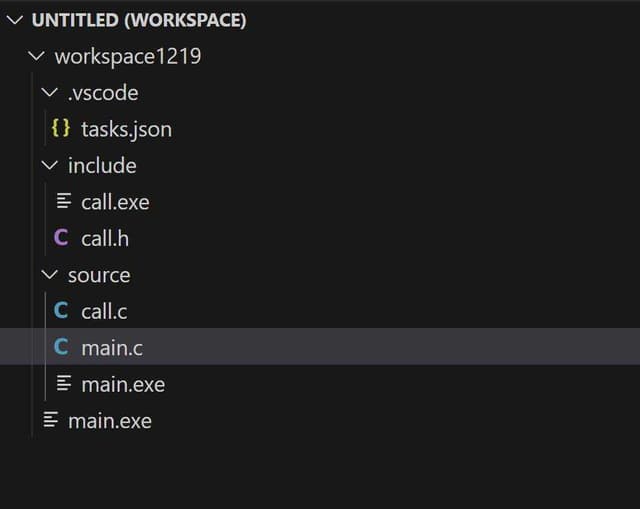
Task: Collapse the .vscode folder chevron
Action: pyautogui.click(x=50, y=93)
